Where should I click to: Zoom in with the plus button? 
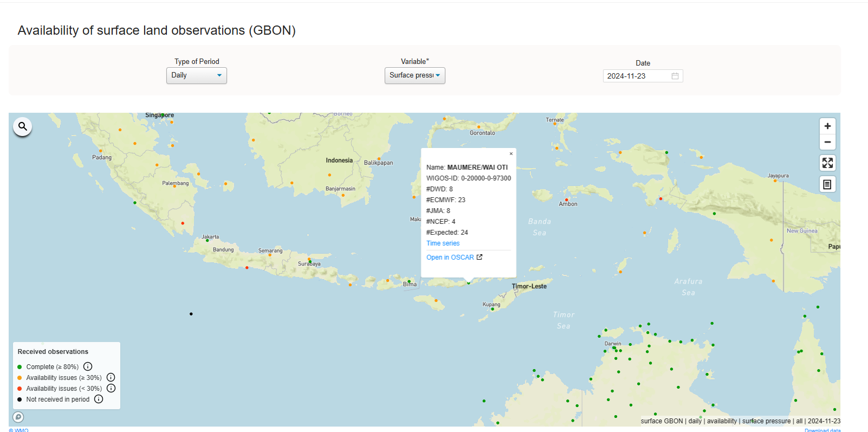pyautogui.click(x=827, y=126)
